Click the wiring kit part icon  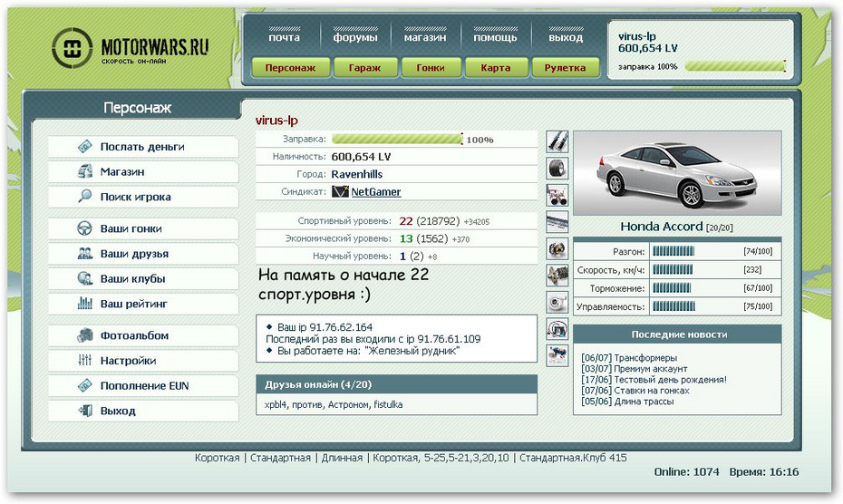tap(557, 329)
